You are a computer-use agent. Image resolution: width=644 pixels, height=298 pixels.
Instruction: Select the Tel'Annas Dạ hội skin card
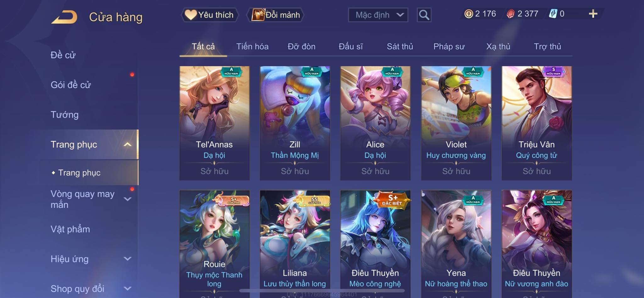pos(214,123)
